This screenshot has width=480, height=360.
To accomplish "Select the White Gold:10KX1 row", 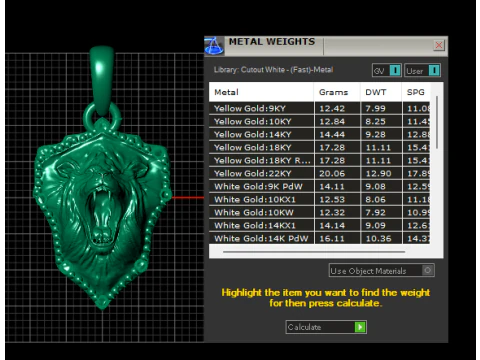I will [x=319, y=199].
